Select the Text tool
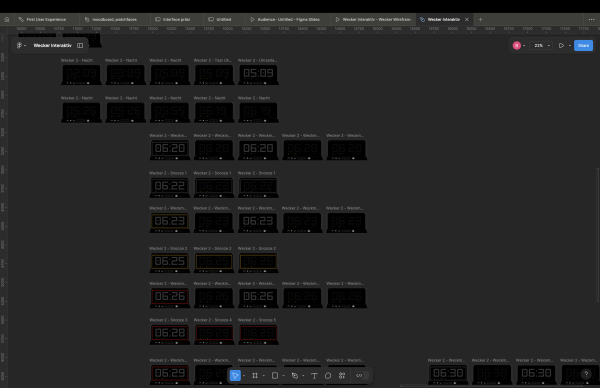The image size is (600, 388). pyautogui.click(x=314, y=376)
